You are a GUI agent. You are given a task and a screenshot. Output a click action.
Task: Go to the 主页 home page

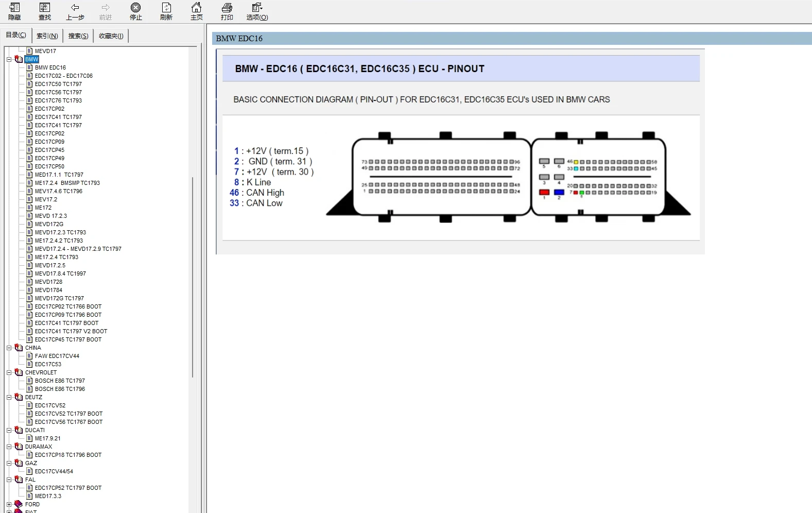tap(197, 11)
